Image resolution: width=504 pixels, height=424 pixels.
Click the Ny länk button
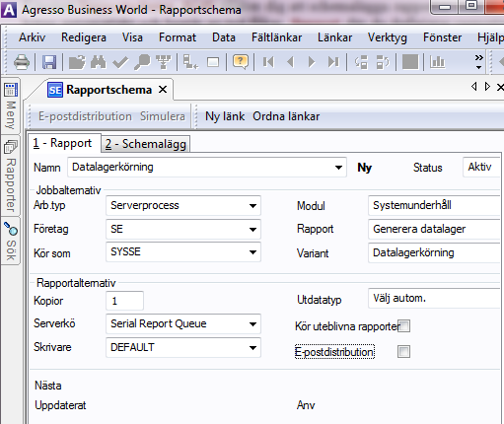pyautogui.click(x=225, y=116)
